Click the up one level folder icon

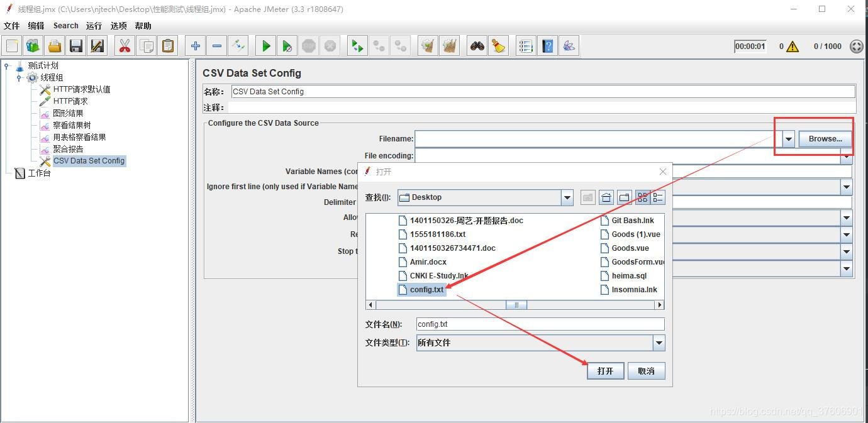point(588,197)
